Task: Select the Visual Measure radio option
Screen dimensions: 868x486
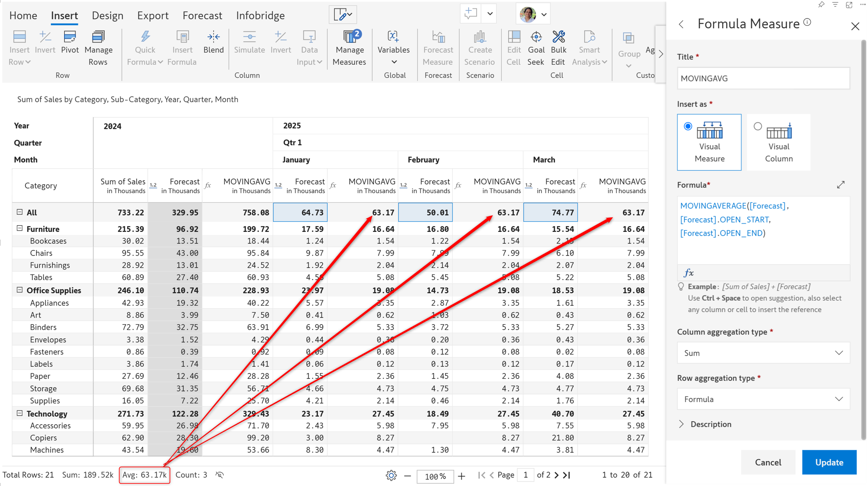Action: click(x=688, y=126)
